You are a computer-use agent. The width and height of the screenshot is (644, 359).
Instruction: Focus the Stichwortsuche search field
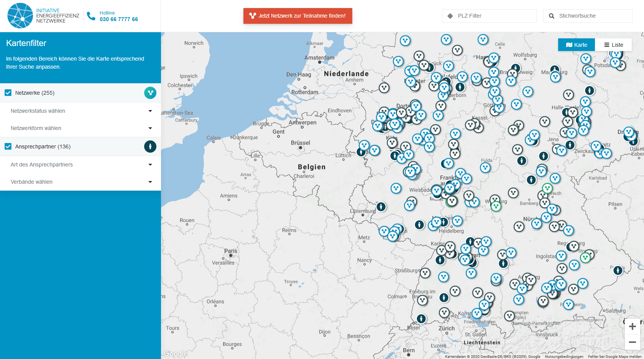[x=593, y=16]
